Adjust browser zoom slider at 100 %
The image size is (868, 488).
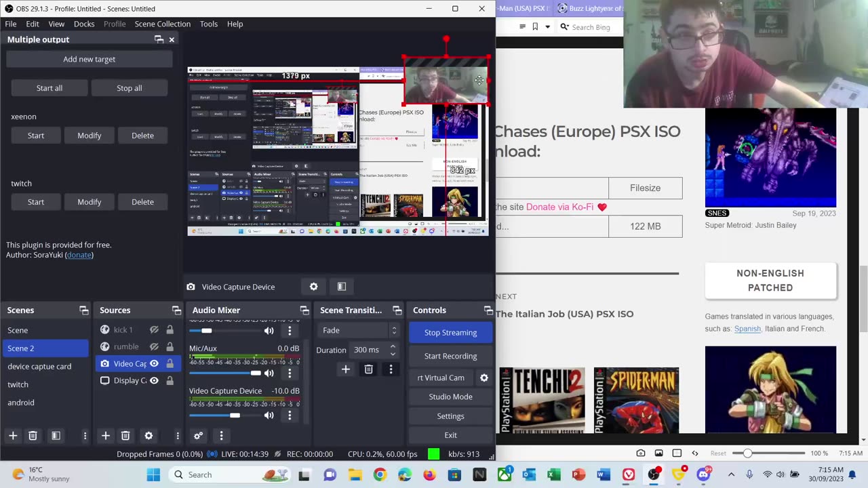pos(768,453)
